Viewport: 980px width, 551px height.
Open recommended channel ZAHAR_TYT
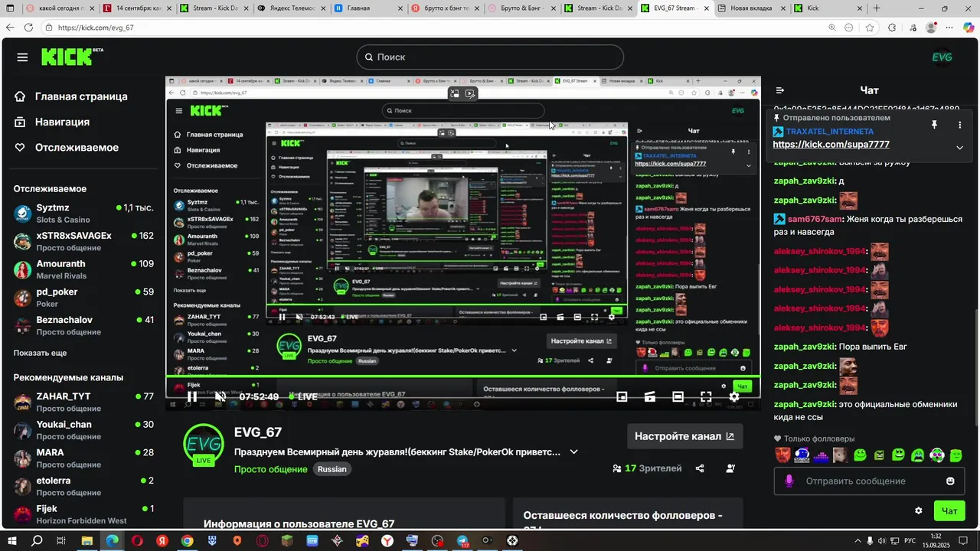[x=83, y=402]
